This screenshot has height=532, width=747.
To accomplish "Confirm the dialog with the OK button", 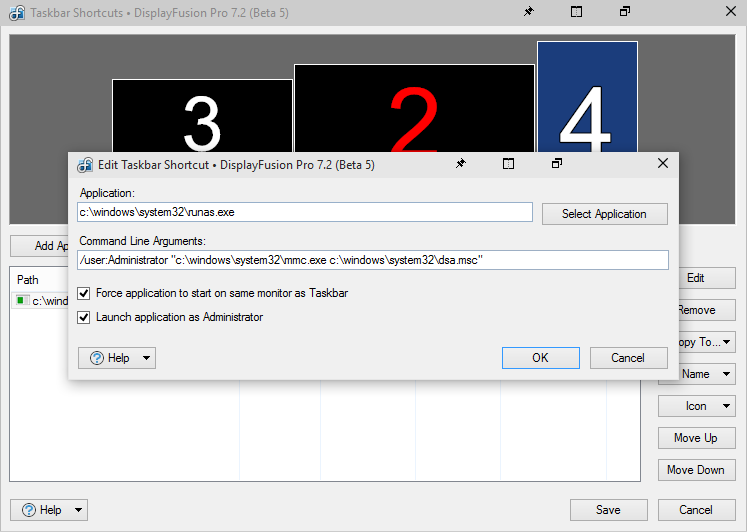I will (540, 358).
